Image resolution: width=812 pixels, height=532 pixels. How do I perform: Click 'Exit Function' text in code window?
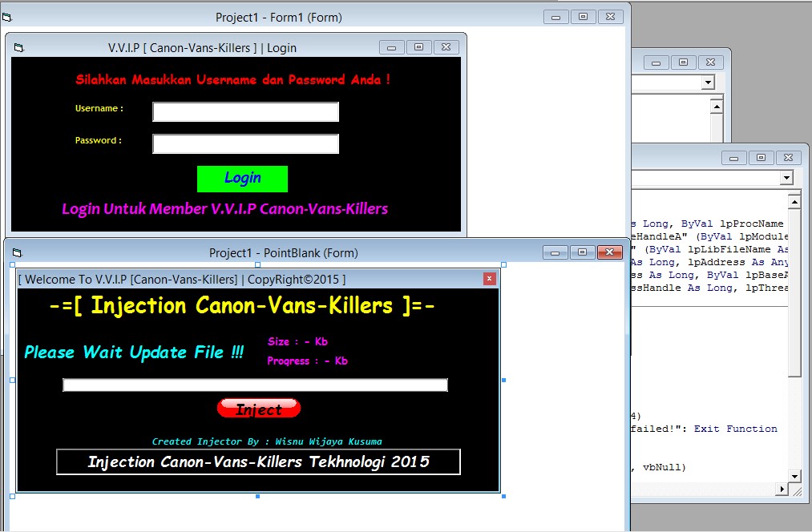(735, 429)
